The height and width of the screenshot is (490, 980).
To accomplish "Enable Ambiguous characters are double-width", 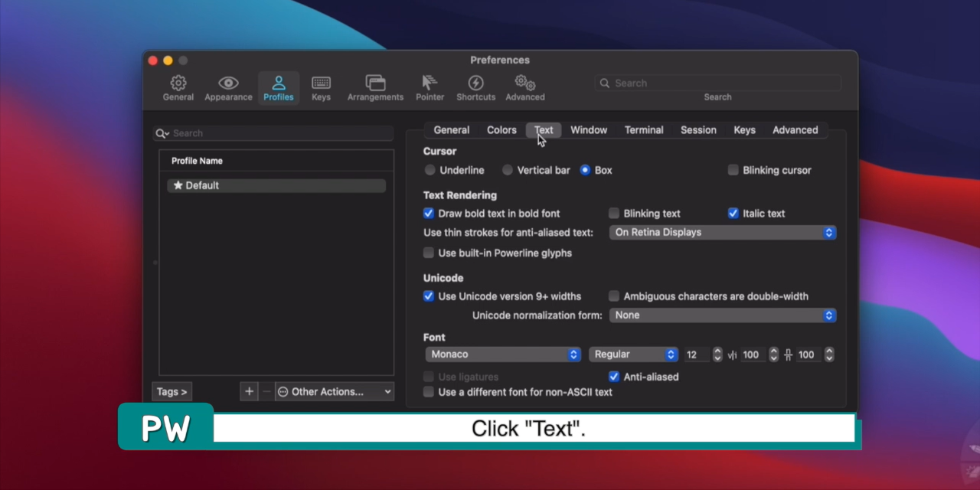I will 614,296.
